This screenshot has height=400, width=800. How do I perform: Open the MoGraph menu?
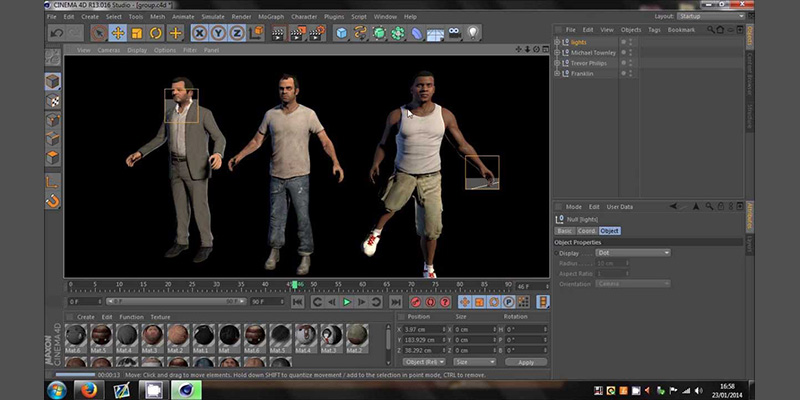point(271,17)
